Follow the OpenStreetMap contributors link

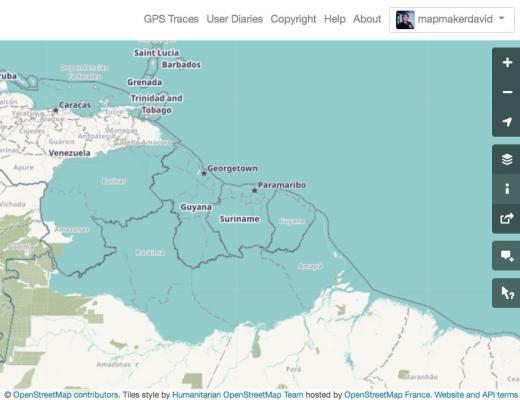click(x=66, y=395)
